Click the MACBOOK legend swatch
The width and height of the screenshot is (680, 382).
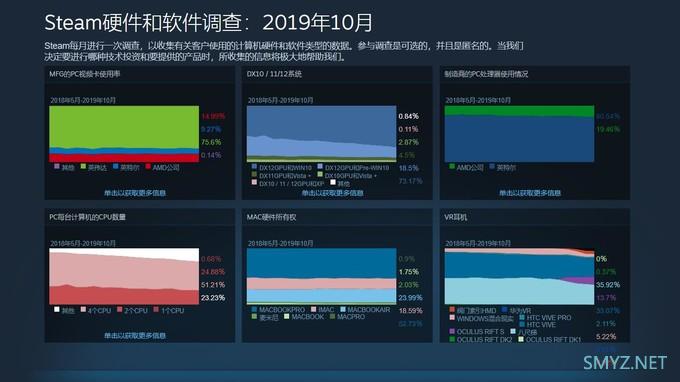point(287,317)
